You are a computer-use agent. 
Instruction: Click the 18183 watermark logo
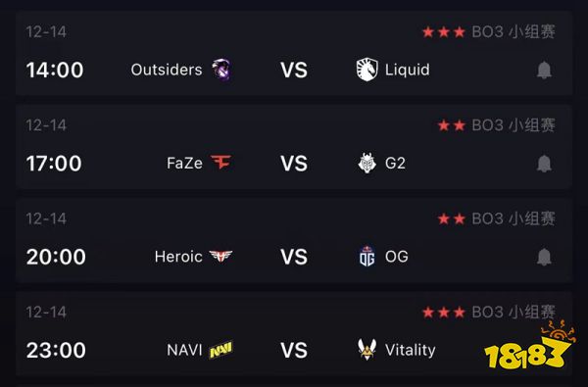(x=529, y=344)
